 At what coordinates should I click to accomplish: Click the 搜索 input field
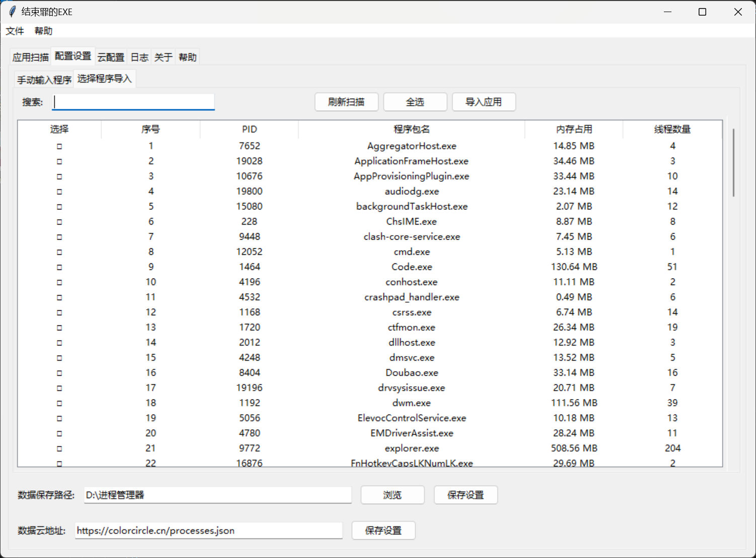point(134,102)
